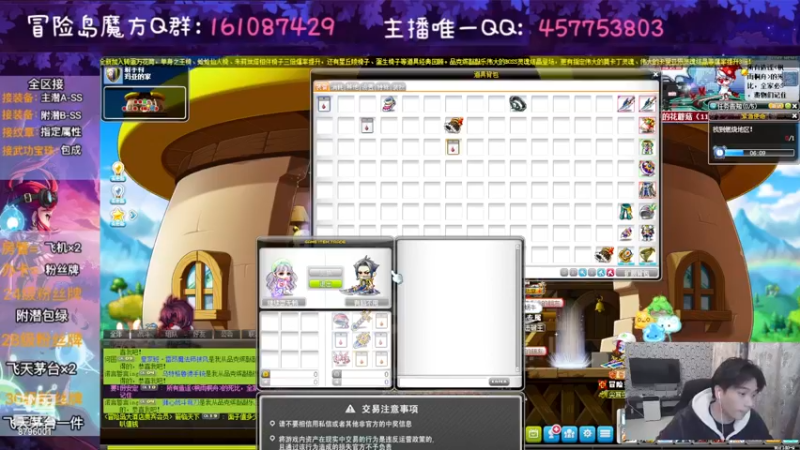Select the horned glove in the inventory's second row
The height and width of the screenshot is (450, 800).
click(453, 126)
